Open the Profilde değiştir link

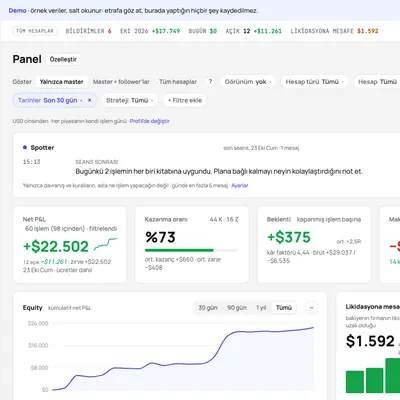[x=150, y=121]
